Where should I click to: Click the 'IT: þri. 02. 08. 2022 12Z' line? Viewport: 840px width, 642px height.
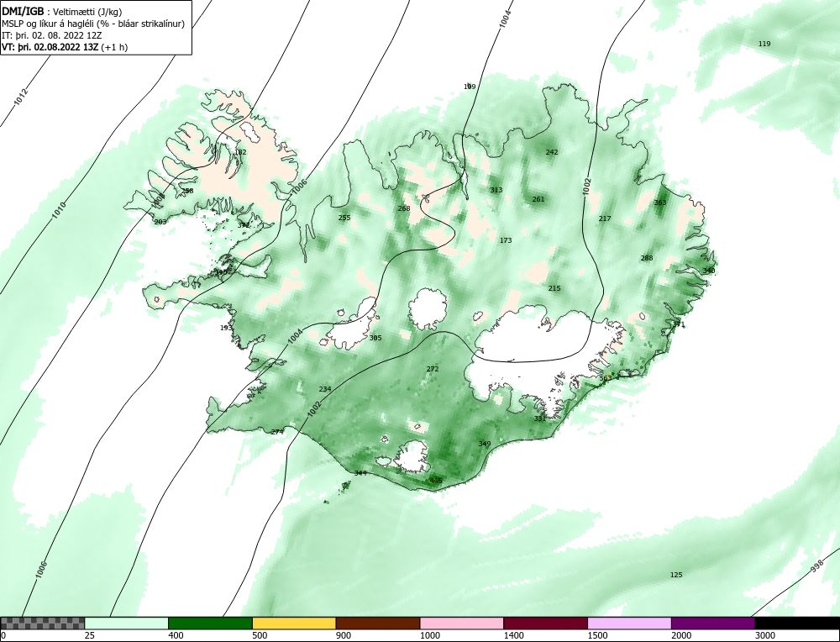pyautogui.click(x=52, y=35)
